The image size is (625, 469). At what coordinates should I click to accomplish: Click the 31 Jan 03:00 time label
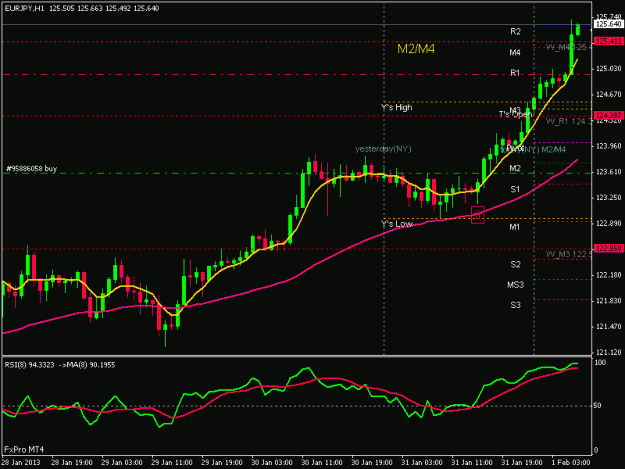pyautogui.click(x=422, y=463)
